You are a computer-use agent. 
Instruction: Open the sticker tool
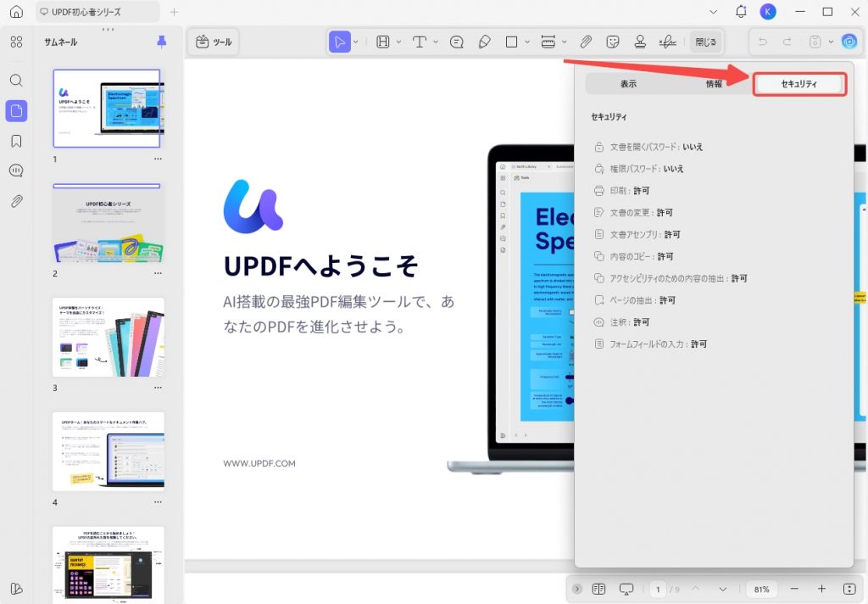point(613,42)
